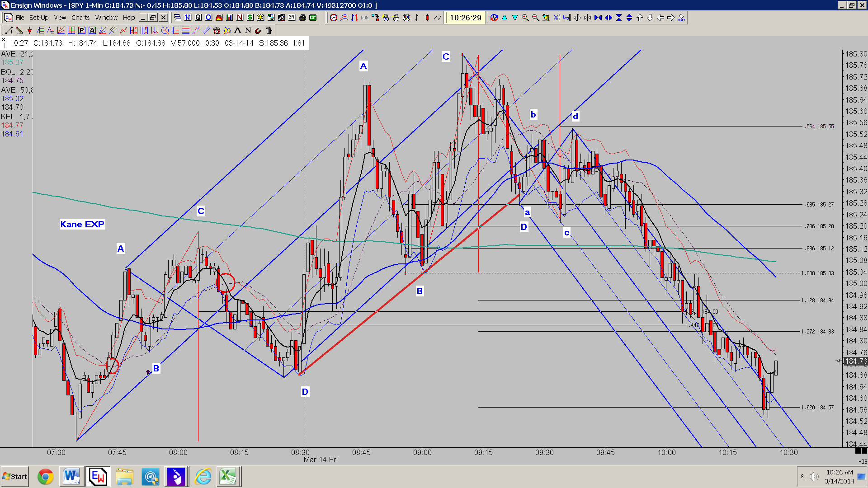Click the white left arrow scroll button
This screenshot has height=488, width=868.
click(660, 18)
